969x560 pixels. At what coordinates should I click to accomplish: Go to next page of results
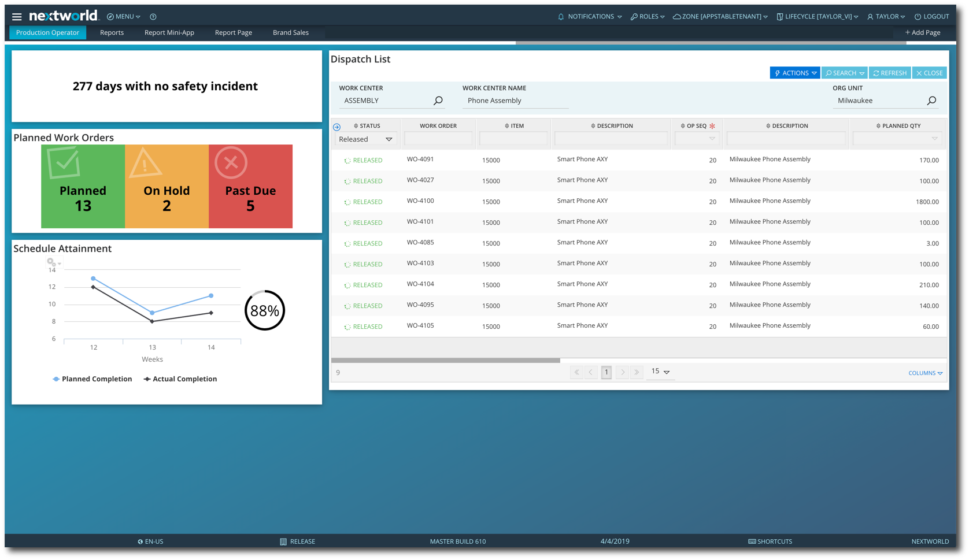[623, 372]
